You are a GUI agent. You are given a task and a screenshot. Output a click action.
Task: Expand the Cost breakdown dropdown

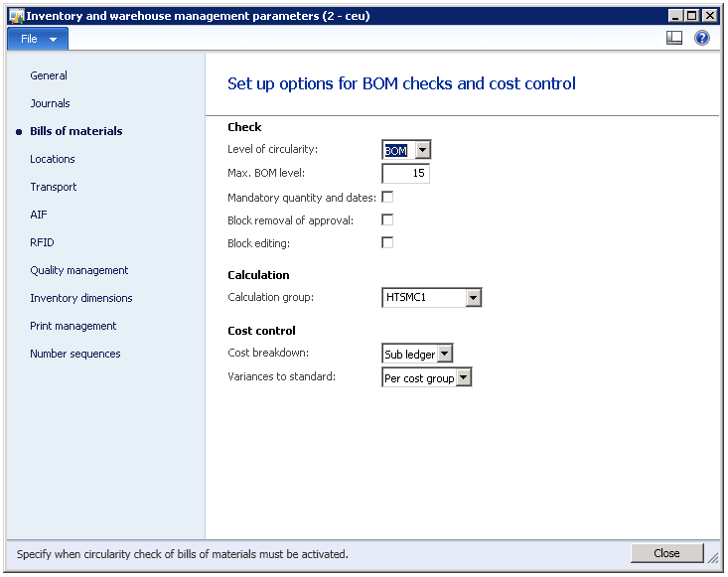[444, 355]
